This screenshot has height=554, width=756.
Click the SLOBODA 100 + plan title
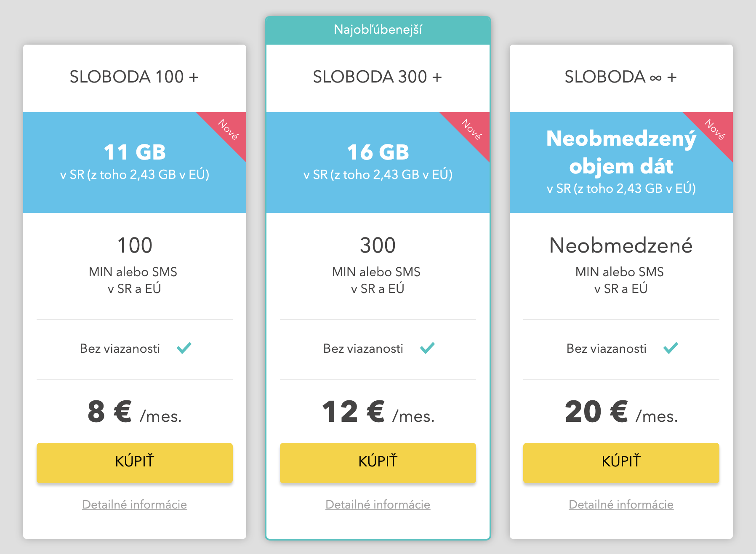click(x=134, y=77)
